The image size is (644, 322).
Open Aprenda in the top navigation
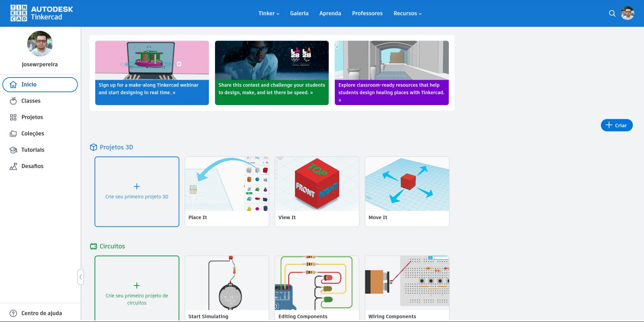[x=330, y=13]
